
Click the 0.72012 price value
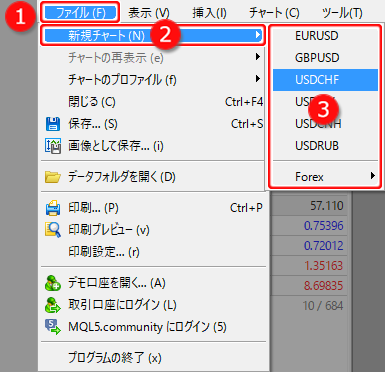323,246
